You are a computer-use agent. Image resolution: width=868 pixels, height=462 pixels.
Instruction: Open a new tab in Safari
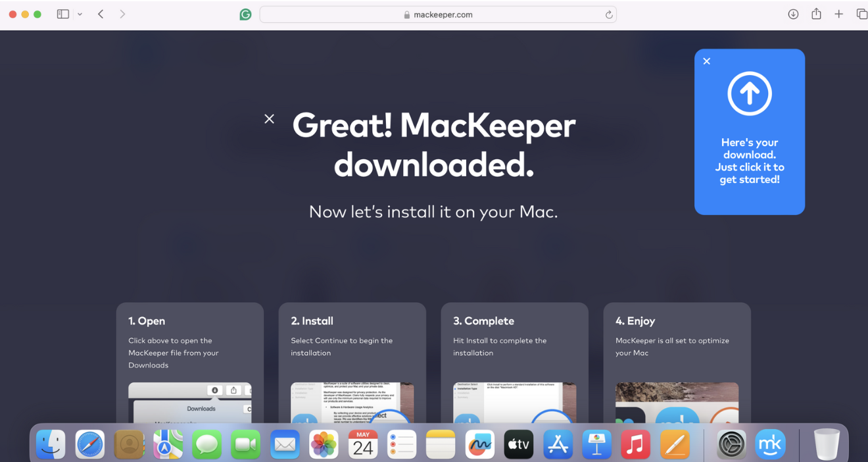[839, 14]
